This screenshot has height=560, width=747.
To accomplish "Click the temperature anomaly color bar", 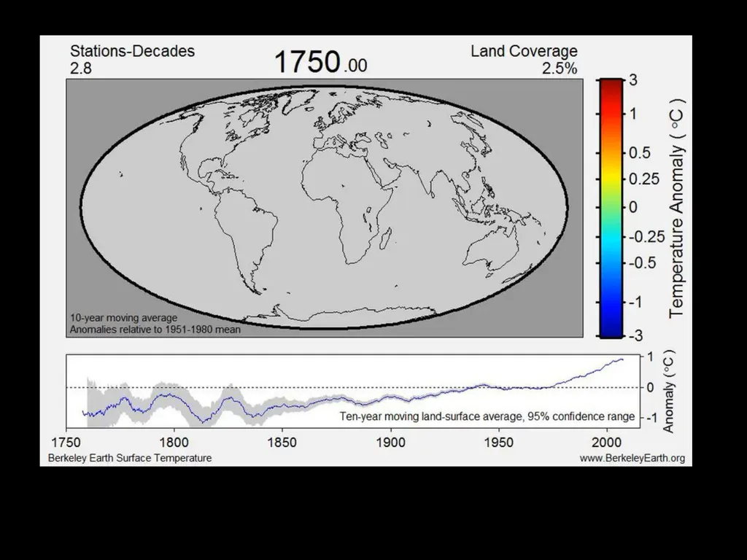I will pos(611,208).
